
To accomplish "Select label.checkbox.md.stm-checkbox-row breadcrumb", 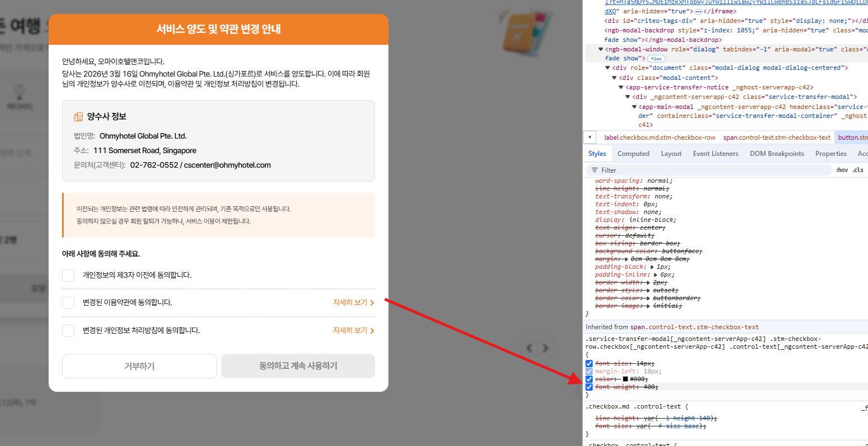I will [x=660, y=137].
